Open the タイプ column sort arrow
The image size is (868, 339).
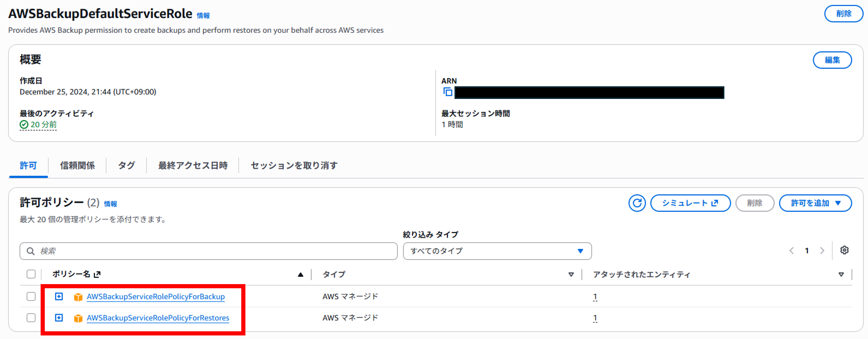571,275
